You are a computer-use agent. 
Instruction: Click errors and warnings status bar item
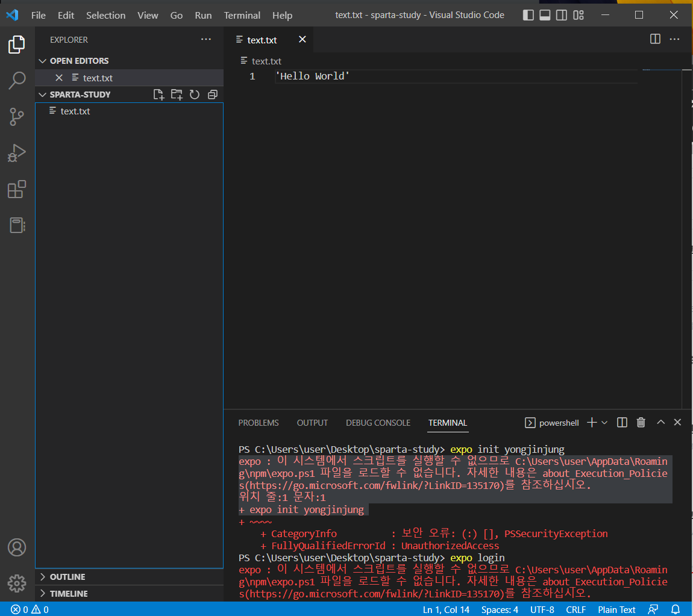point(30,609)
